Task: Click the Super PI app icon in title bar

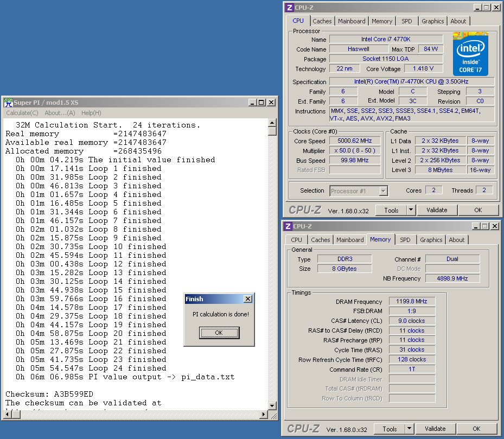Action: [x=8, y=103]
